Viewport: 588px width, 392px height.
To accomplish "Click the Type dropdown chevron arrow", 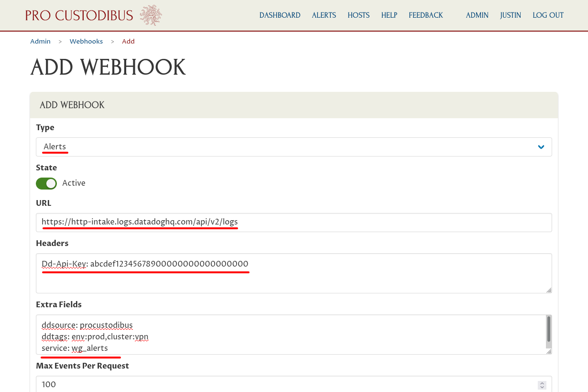I will click(541, 147).
